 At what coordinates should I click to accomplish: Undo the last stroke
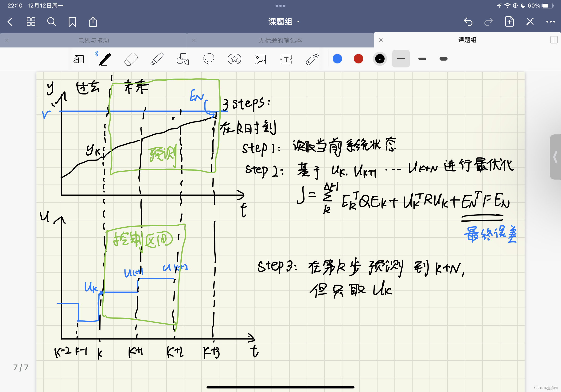coord(468,22)
